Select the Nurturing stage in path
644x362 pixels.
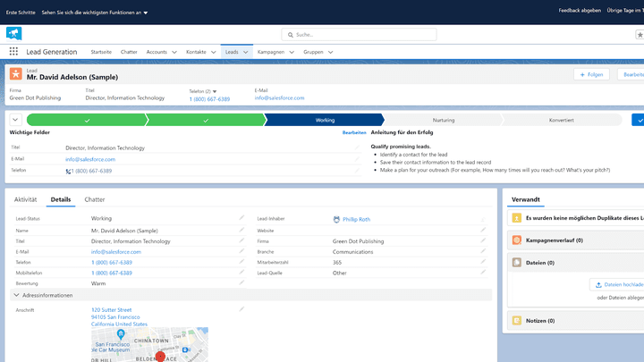[443, 120]
